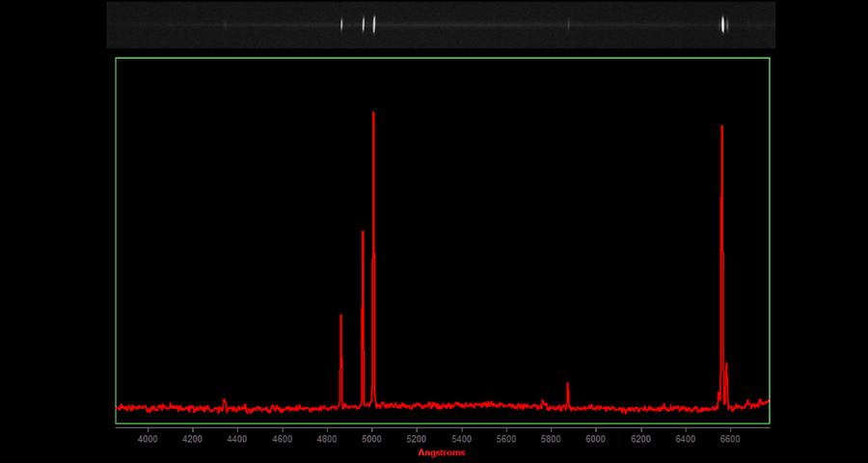Select the 5000 tick label on the axis
Screen dimensions: 868x463
point(372,439)
